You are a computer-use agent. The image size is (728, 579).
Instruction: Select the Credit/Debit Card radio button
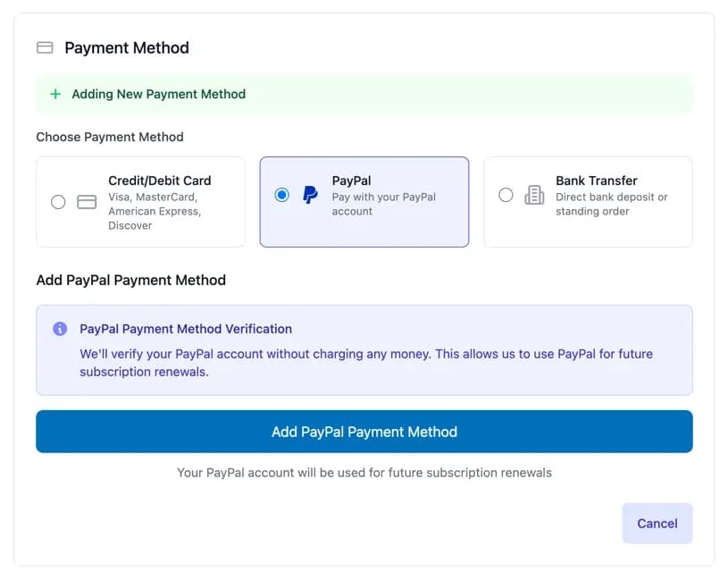pos(58,202)
